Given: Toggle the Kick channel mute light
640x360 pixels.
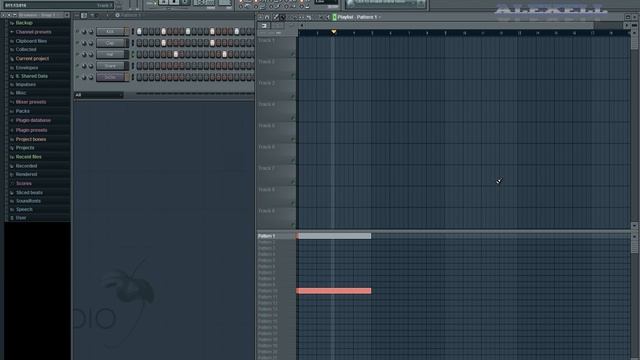Looking at the screenshot, I should click(77, 31).
